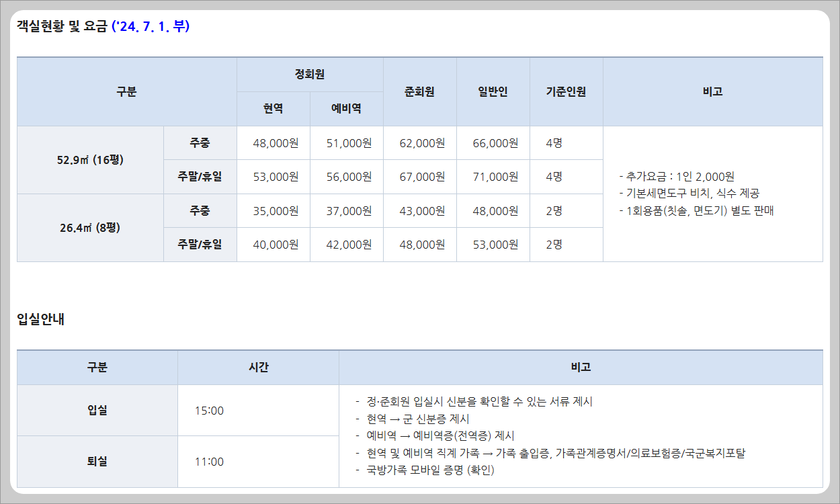
Task: Click the 26.4㎡ (8평) room row label
Action: [89, 227]
